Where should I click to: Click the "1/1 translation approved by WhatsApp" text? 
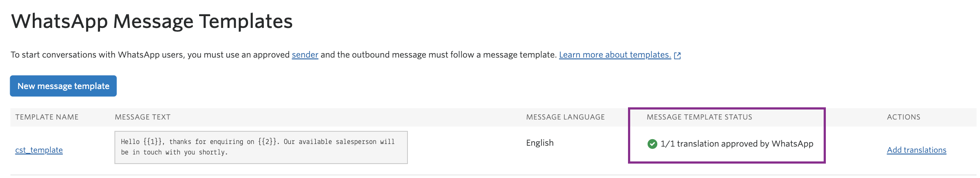737,144
